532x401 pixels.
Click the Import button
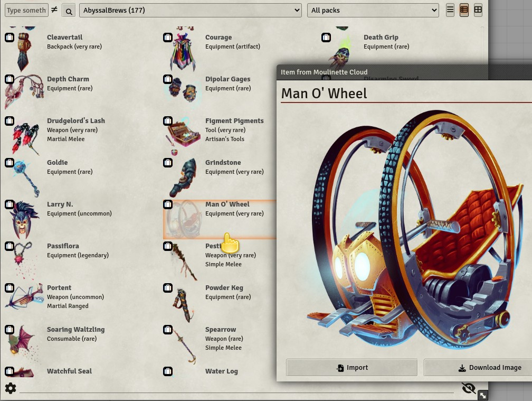(x=352, y=368)
